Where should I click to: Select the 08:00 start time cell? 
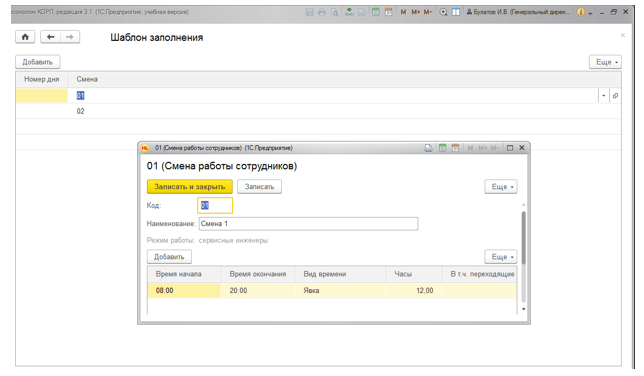[x=184, y=291]
